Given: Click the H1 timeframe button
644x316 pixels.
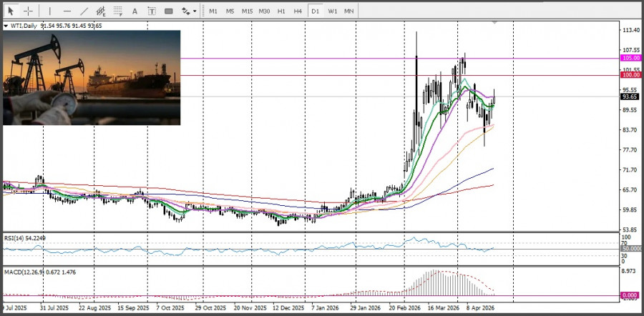Looking at the screenshot, I should pos(281,11).
